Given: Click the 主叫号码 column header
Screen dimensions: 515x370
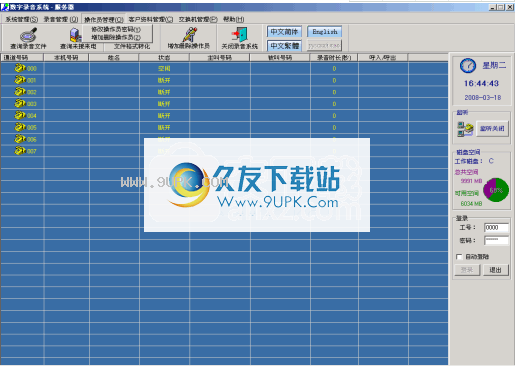Looking at the screenshot, I should 220,58.
